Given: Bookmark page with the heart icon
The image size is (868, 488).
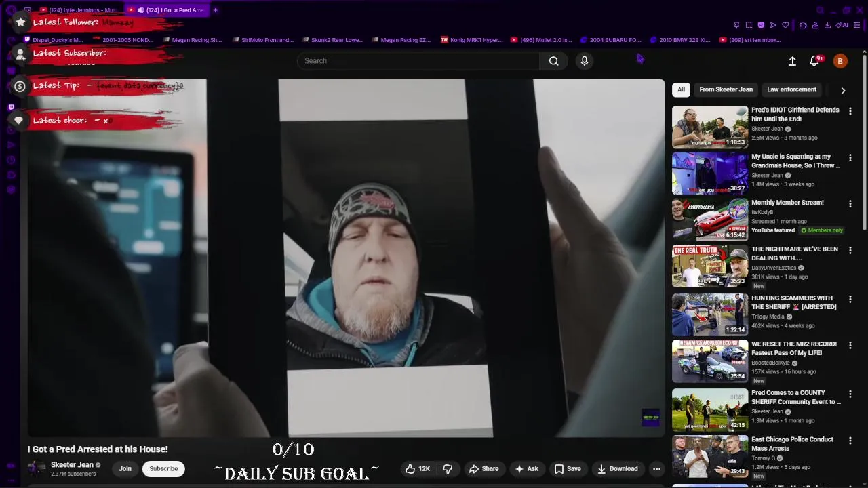Looking at the screenshot, I should pos(785,25).
